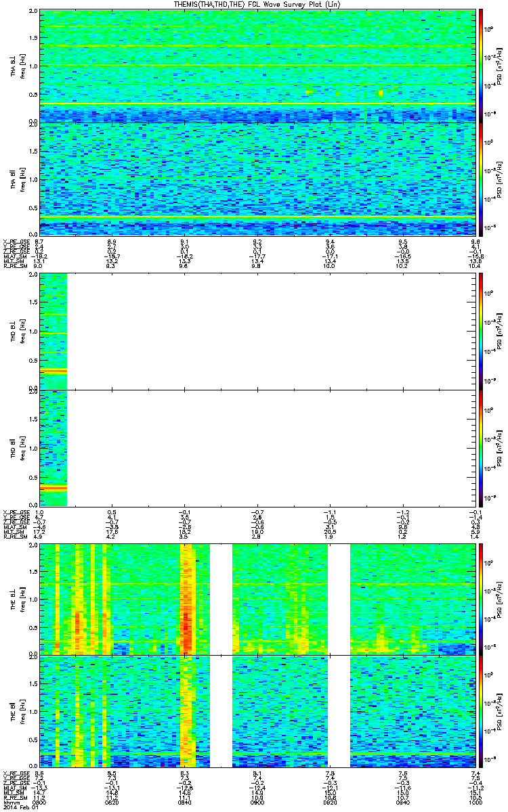This screenshot has width=508, height=812.
Task: Select the THA B∥ spectrogram panel
Action: tap(257, 179)
